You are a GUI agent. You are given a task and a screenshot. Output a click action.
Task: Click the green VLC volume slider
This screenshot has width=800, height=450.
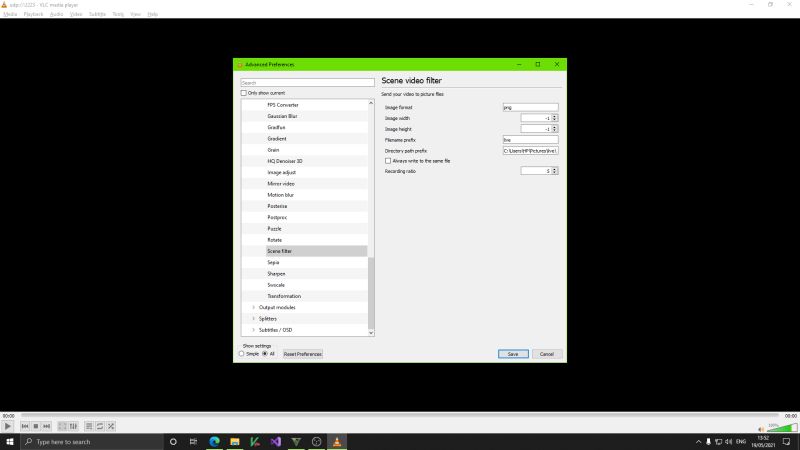782,428
